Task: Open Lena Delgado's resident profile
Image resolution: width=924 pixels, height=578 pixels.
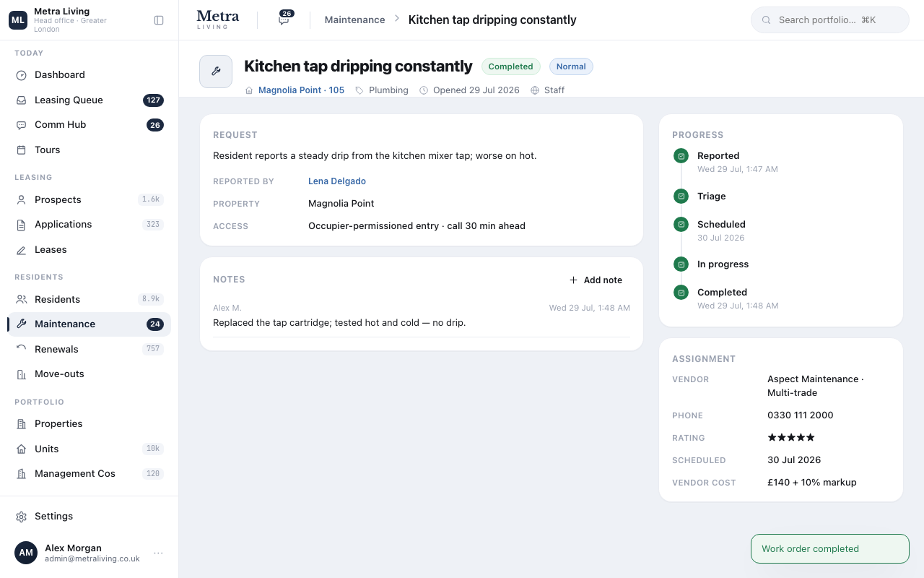Action: pyautogui.click(x=337, y=181)
